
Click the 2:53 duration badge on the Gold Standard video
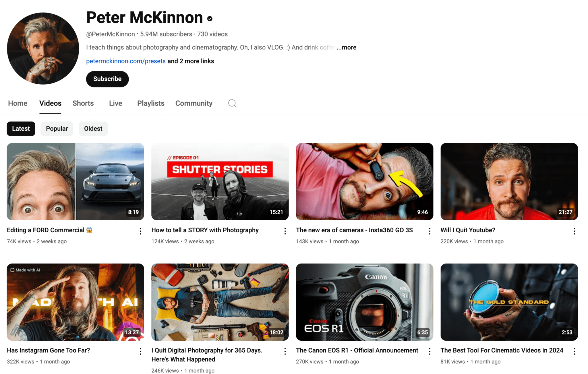567,332
